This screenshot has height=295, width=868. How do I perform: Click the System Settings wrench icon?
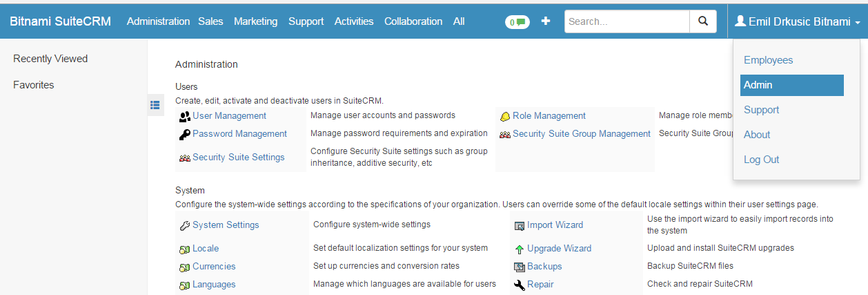pyautogui.click(x=184, y=225)
